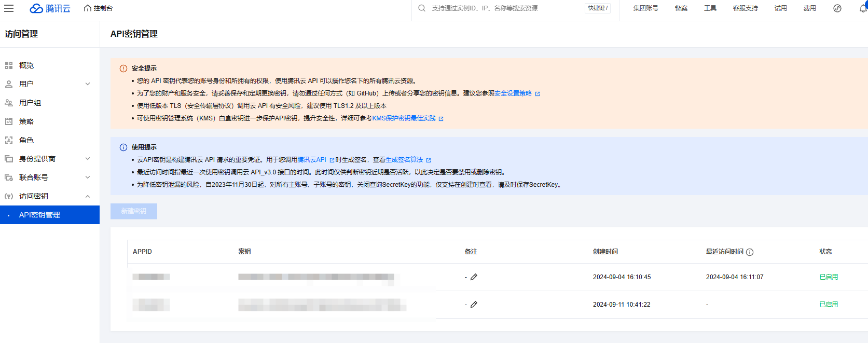Go to console home (控制台)

[98, 8]
